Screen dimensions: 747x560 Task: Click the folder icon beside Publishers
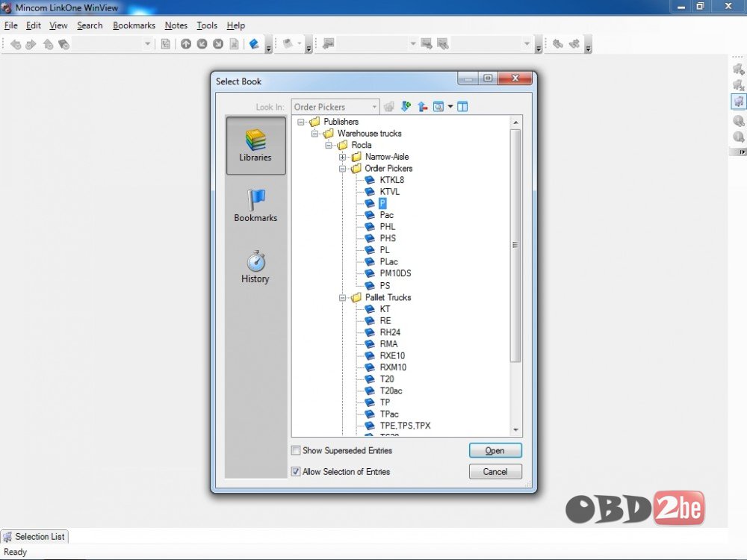pos(315,122)
